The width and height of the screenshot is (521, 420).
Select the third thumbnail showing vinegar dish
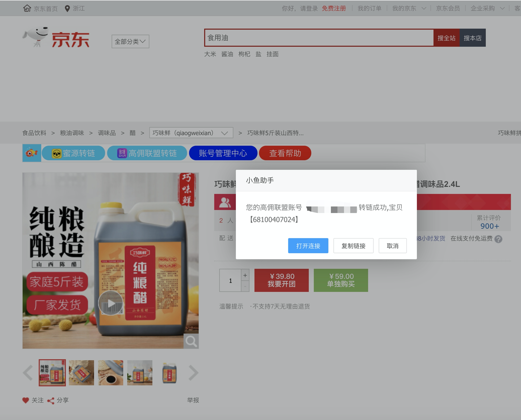click(x=111, y=373)
